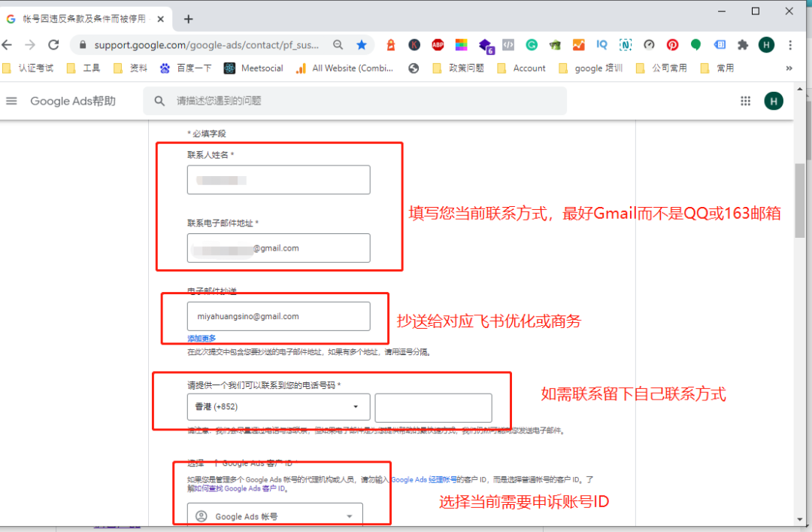Focus the phone number input field
This screenshot has height=532, width=812.
point(434,408)
